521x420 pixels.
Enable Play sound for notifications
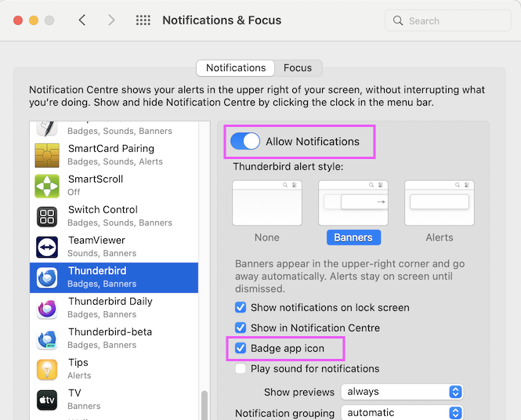[241, 368]
